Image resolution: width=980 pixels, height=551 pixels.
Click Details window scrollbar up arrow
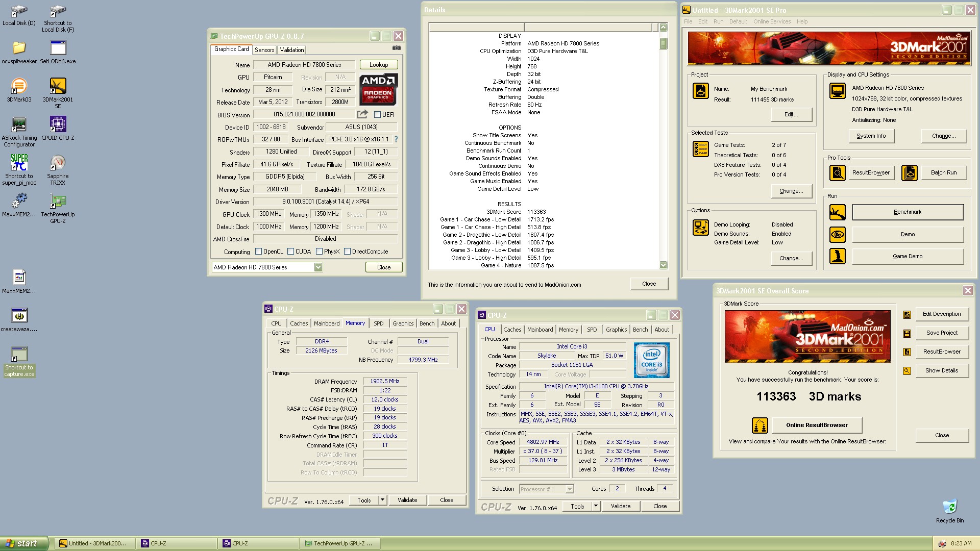coord(663,27)
